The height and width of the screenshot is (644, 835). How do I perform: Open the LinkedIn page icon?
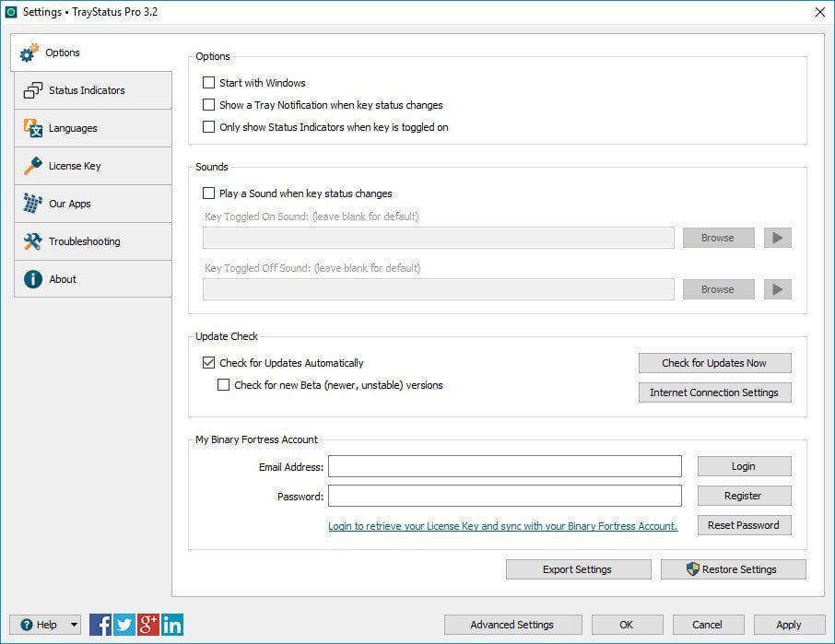point(171,625)
